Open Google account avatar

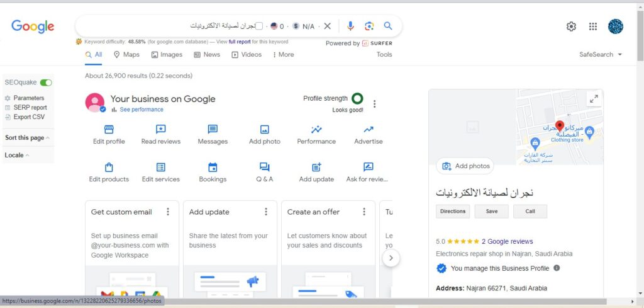pyautogui.click(x=615, y=26)
